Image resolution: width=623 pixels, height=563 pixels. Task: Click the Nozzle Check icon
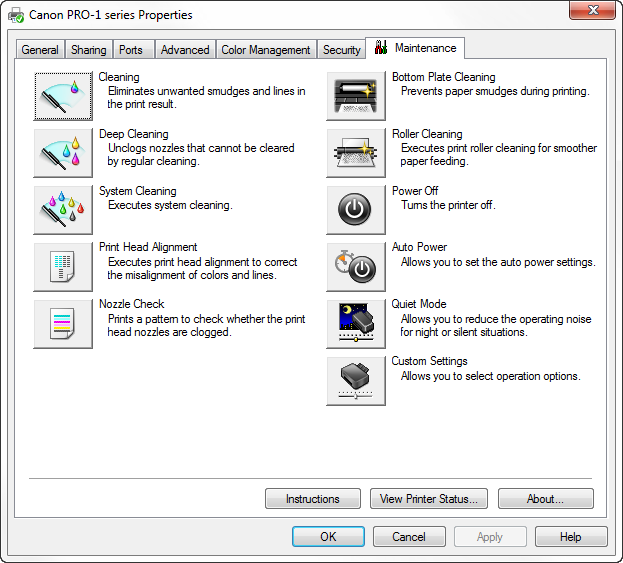click(63, 324)
